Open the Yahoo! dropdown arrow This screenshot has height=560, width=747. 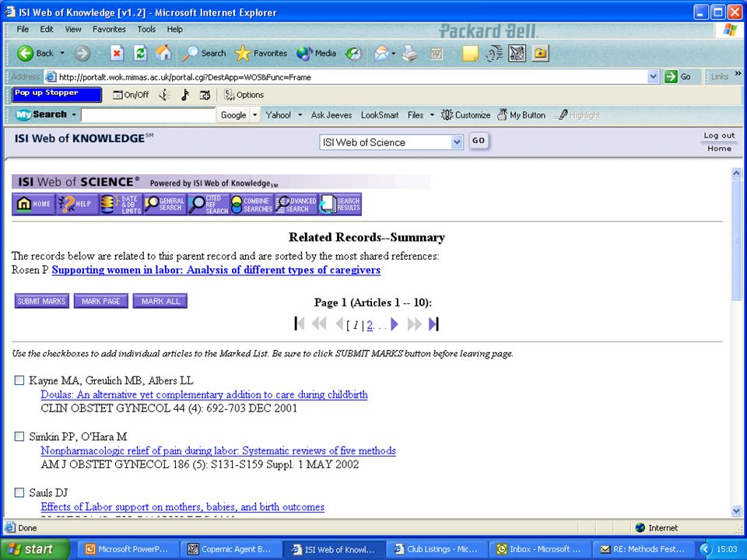click(300, 115)
